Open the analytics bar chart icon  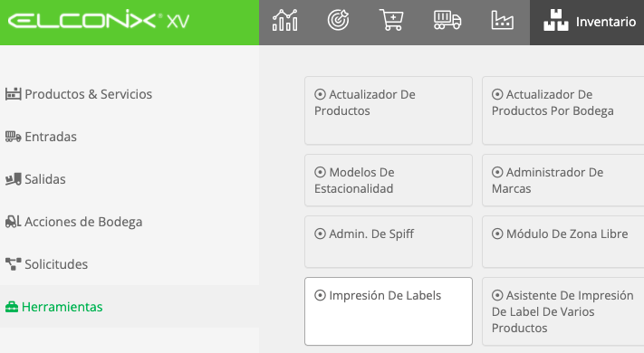(x=285, y=21)
